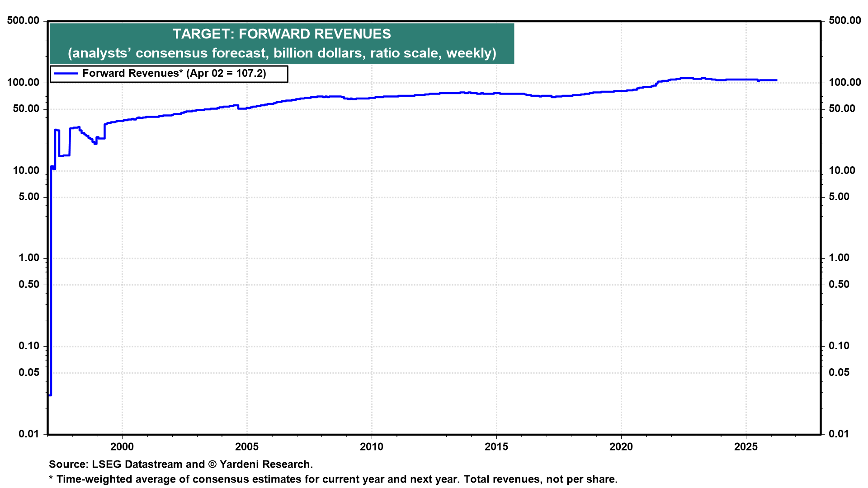Click the right axis 50.00 label
This screenshot has width=868, height=488.
842,109
